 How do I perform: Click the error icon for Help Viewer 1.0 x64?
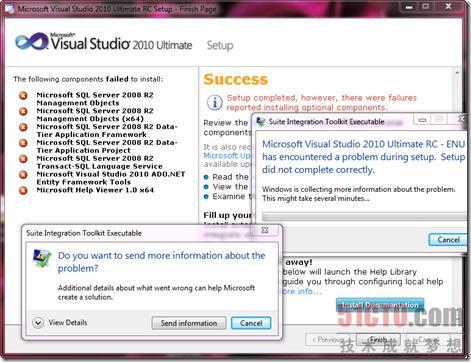pyautogui.click(x=23, y=190)
